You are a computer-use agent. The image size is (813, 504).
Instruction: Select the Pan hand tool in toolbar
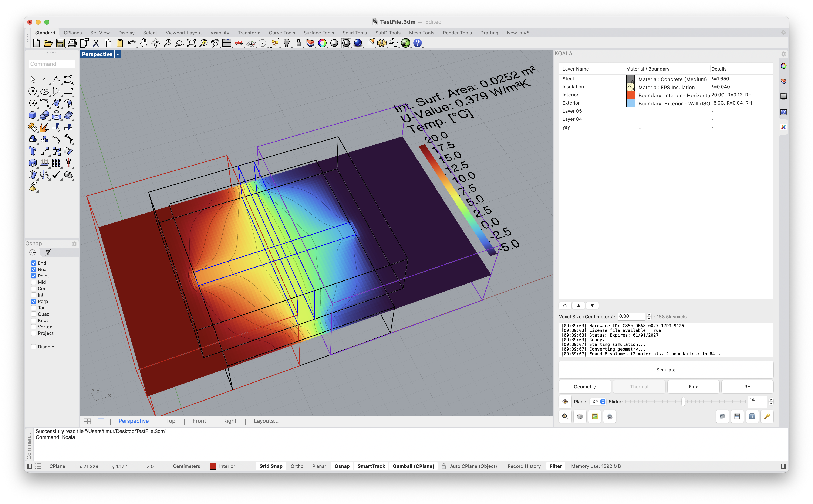[143, 43]
